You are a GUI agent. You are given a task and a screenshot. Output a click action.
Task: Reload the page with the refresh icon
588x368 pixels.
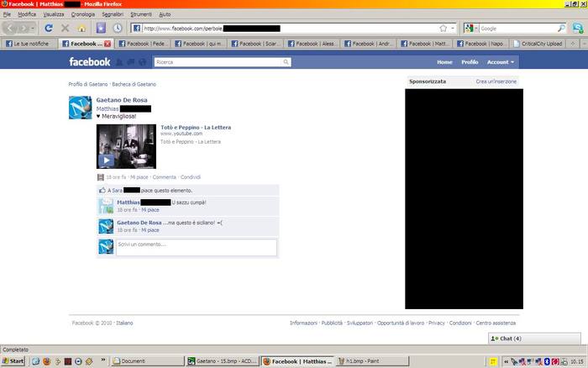click(49, 28)
